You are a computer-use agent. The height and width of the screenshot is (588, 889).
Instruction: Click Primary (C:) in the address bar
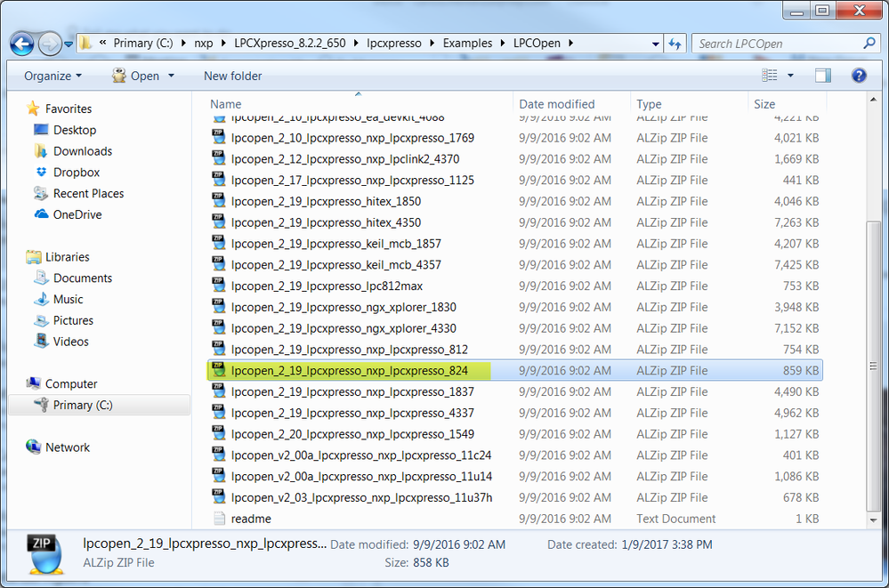click(x=143, y=44)
